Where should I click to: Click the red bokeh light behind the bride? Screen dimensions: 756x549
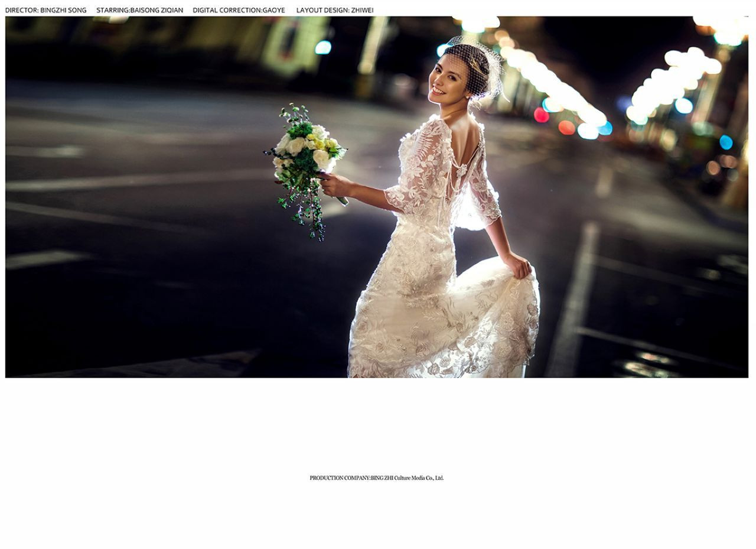click(x=541, y=115)
